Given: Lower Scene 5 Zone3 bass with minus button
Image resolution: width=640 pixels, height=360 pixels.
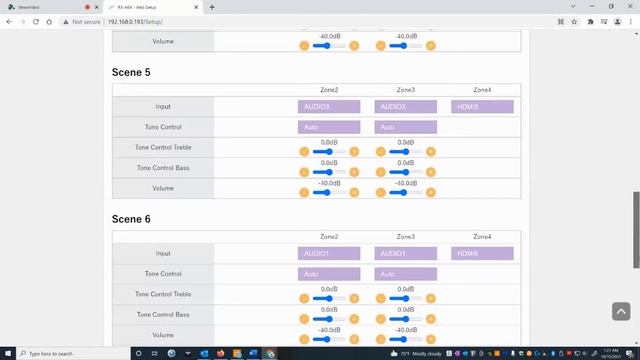Looking at the screenshot, I should pyautogui.click(x=381, y=172).
